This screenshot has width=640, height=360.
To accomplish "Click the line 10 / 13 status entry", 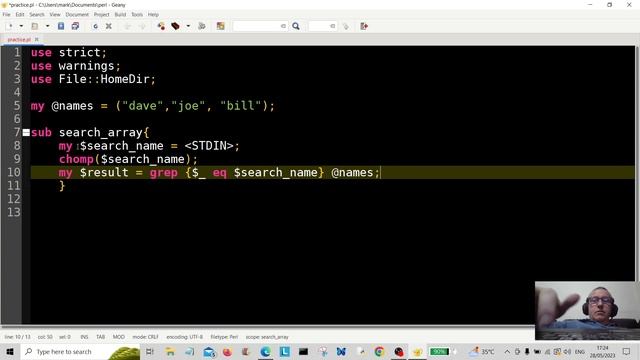I will coord(18,337).
